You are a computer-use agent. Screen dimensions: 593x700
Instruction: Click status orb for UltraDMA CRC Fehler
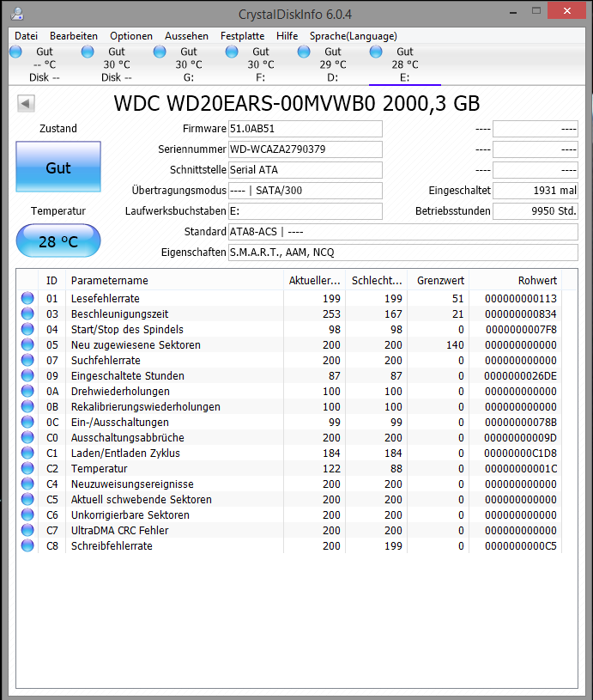27,530
